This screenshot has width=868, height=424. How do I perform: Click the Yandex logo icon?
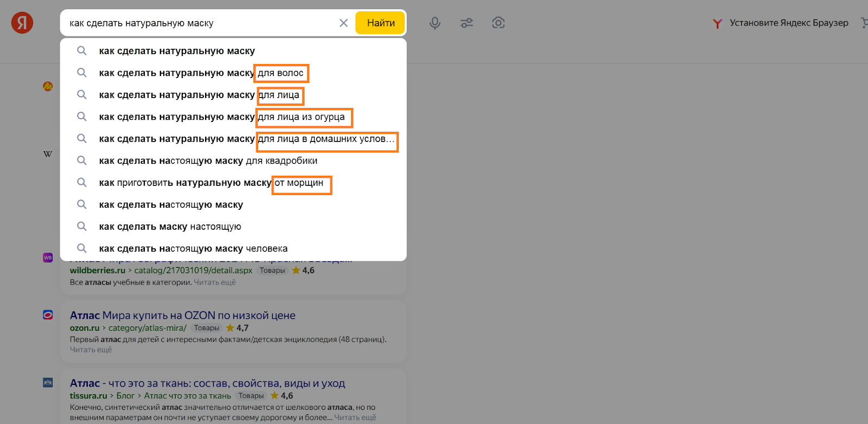pos(22,23)
